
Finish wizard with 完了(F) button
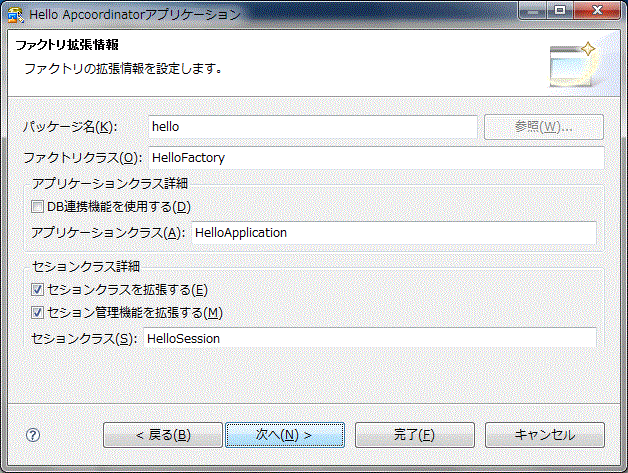[415, 435]
